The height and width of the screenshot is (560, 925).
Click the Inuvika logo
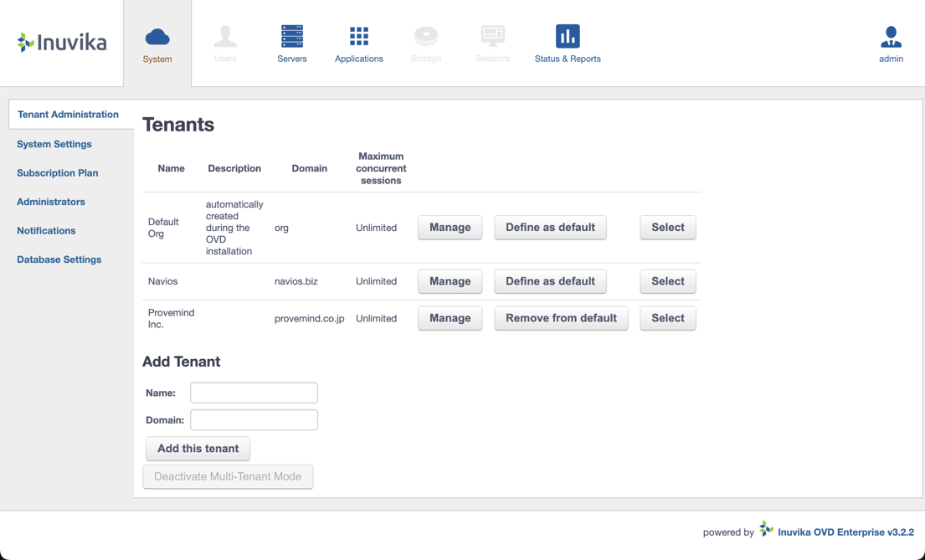coord(63,43)
